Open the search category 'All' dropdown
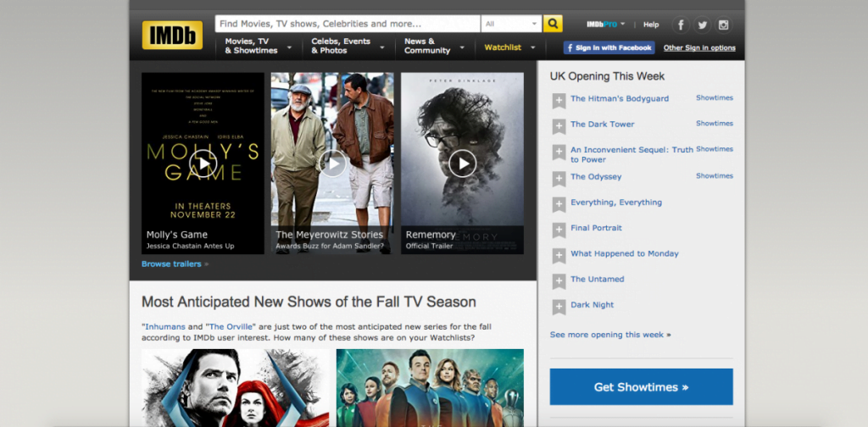This screenshot has width=868, height=427. coord(511,24)
